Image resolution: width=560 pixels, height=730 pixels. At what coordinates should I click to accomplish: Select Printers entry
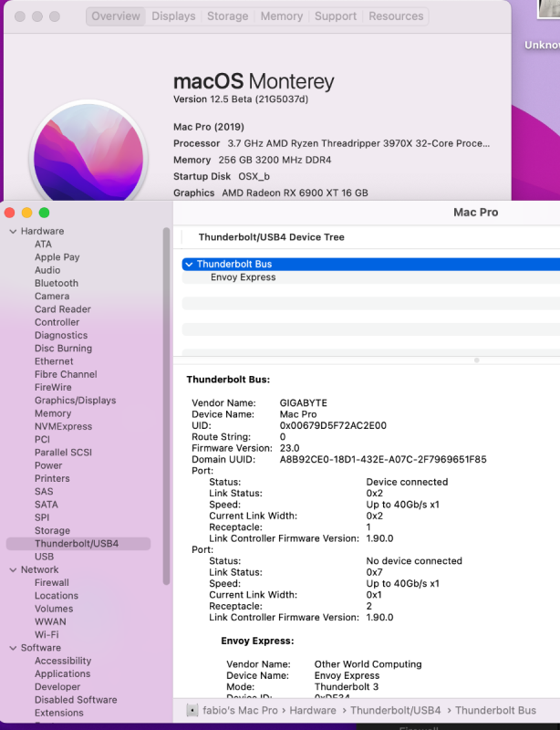click(x=52, y=478)
